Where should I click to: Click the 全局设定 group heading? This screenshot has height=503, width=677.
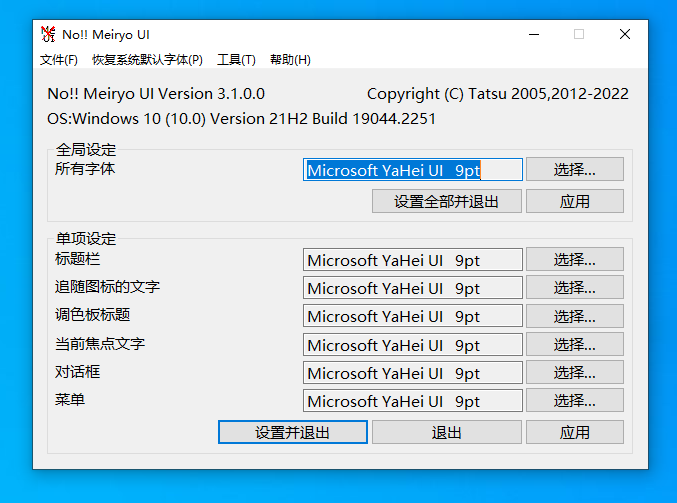86,150
